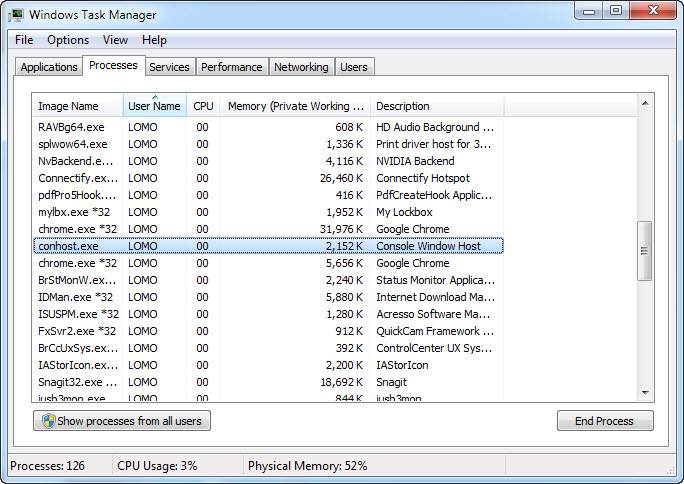Select the BrStMonW.ex… process

click(x=268, y=280)
